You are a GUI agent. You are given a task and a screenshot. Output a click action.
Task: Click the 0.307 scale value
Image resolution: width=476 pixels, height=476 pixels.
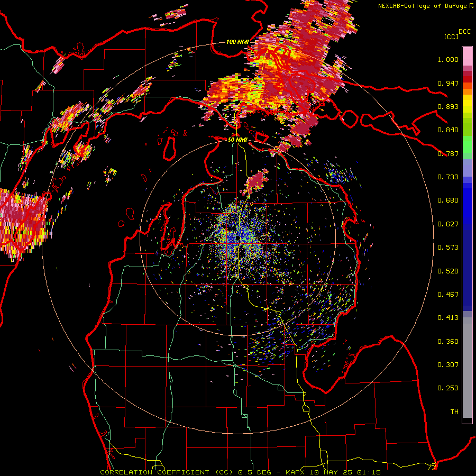(448, 365)
